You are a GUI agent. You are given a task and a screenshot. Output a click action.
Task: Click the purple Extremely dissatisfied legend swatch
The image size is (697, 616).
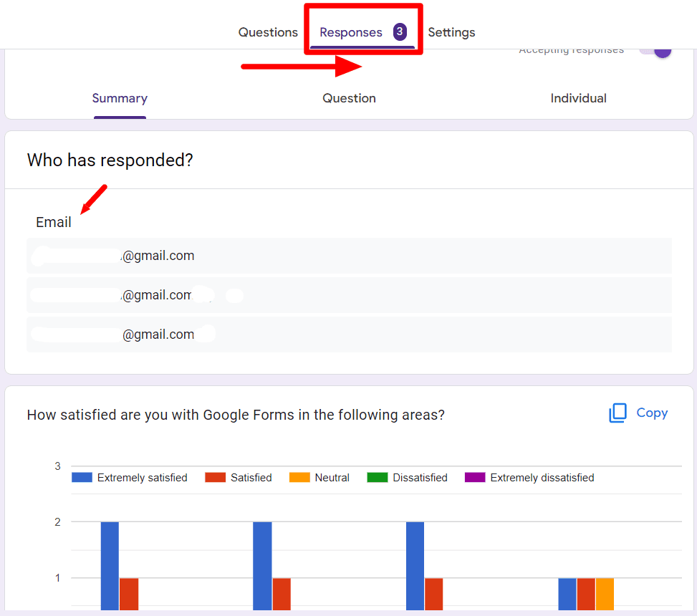(x=475, y=477)
